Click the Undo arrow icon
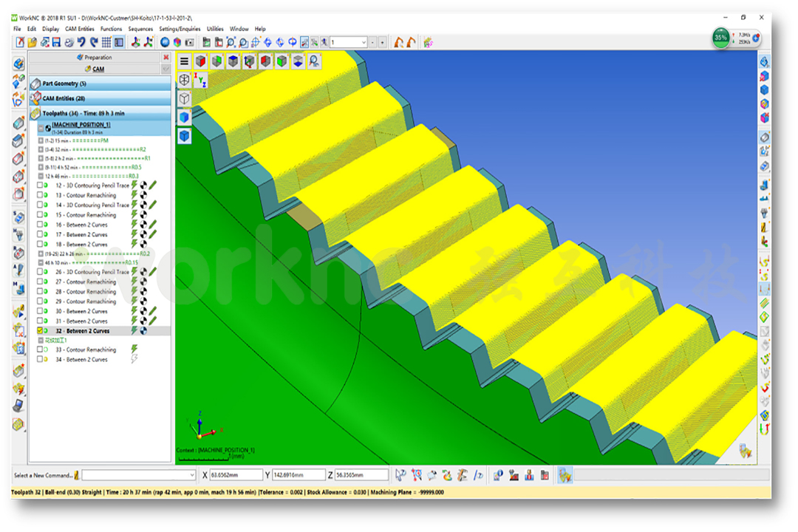Screen dimensions: 798x532 [x=81, y=42]
